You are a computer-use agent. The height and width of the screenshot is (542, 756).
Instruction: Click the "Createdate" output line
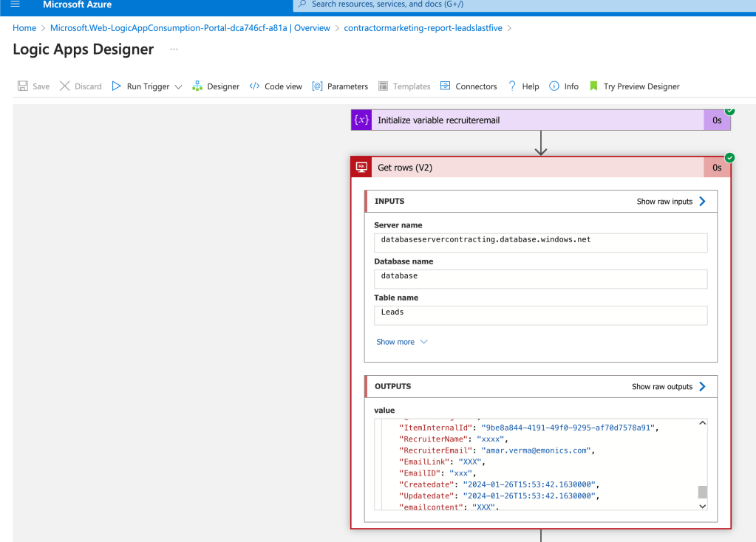click(x=500, y=484)
